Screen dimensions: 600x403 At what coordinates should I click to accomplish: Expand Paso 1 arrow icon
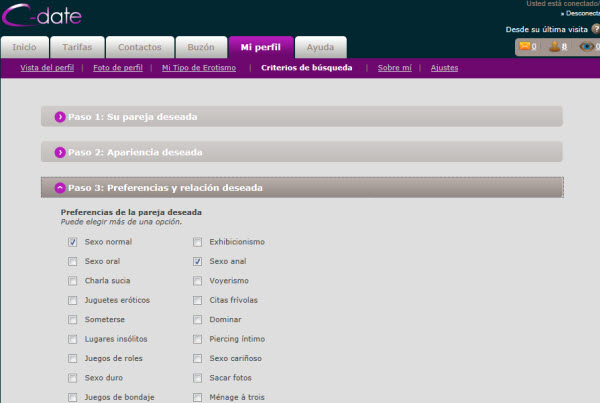coord(60,117)
